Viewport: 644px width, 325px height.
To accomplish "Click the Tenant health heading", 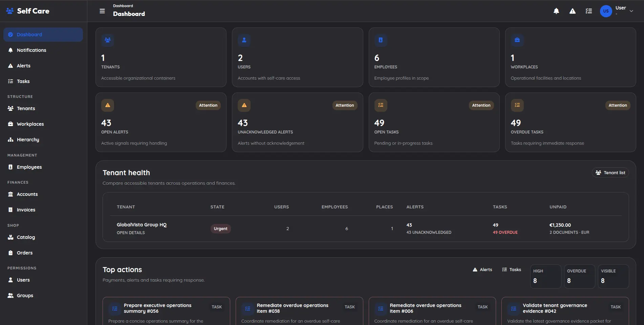I will (x=126, y=173).
